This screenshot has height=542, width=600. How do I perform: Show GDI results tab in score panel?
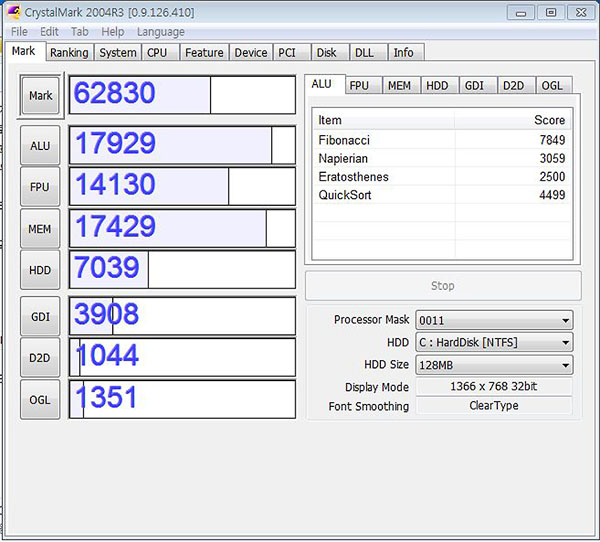point(478,85)
